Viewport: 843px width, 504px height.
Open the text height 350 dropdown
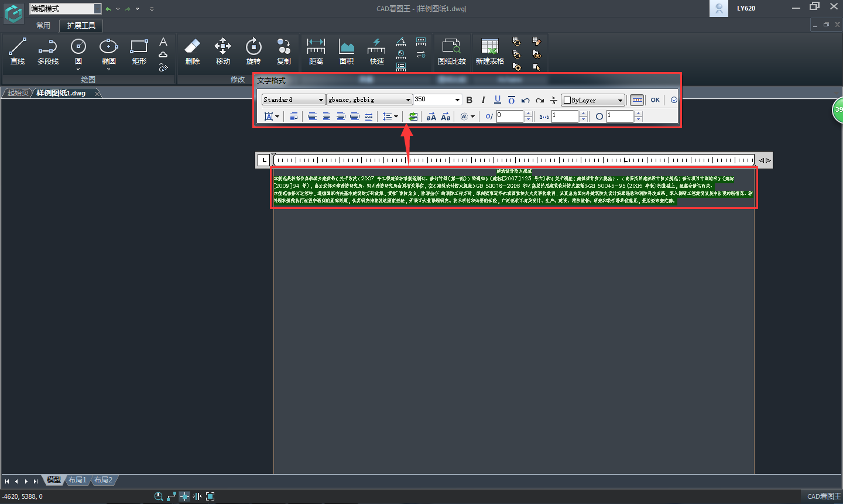pyautogui.click(x=457, y=100)
